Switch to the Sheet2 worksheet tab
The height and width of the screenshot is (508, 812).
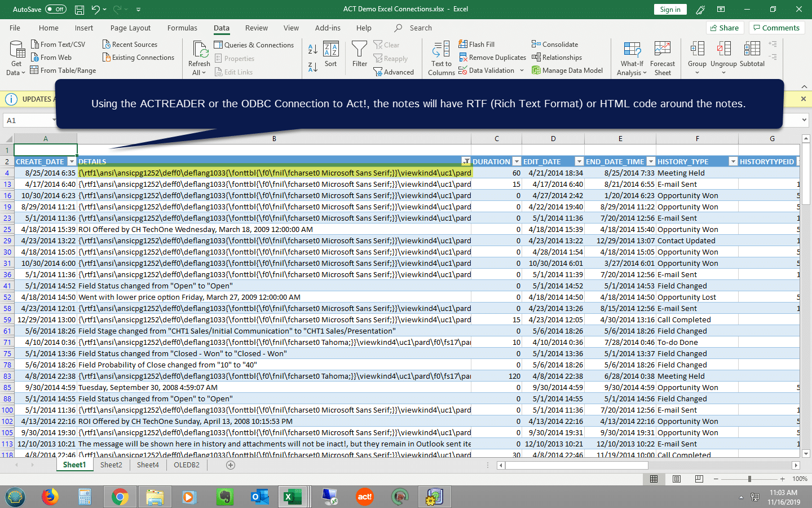pyautogui.click(x=111, y=465)
